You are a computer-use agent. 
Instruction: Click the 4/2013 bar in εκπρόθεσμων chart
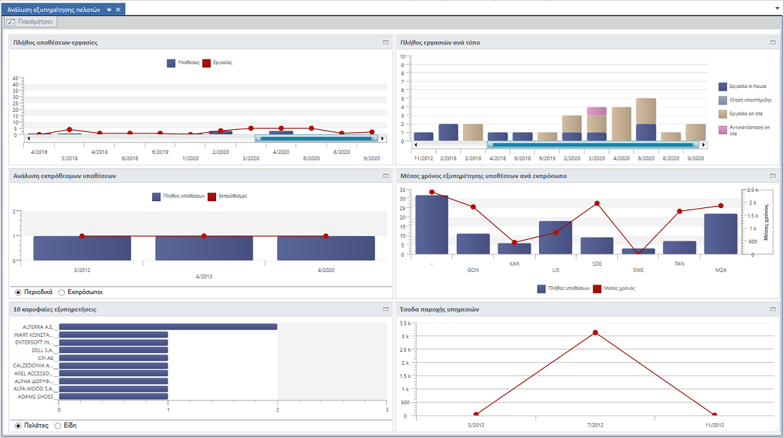pos(204,248)
